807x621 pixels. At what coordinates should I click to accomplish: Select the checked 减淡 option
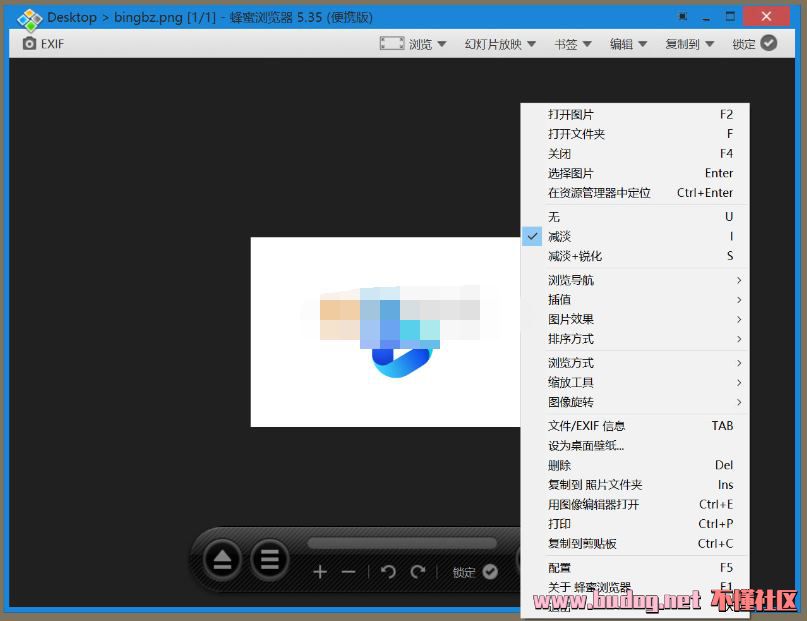pyautogui.click(x=635, y=236)
